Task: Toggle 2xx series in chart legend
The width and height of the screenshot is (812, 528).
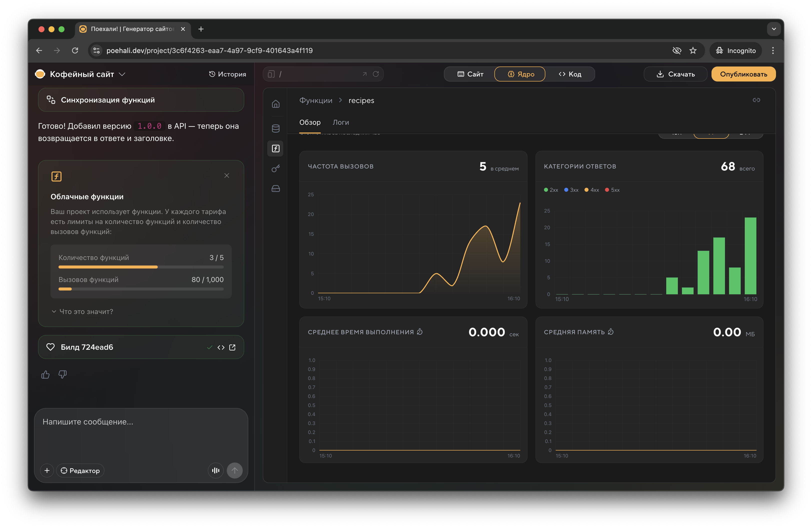Action: (551, 190)
